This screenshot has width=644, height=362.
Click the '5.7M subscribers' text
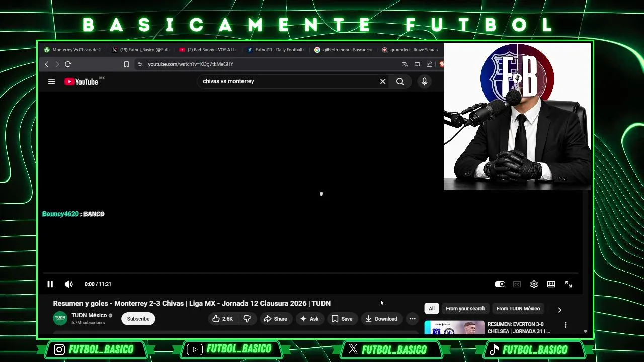[88, 323]
